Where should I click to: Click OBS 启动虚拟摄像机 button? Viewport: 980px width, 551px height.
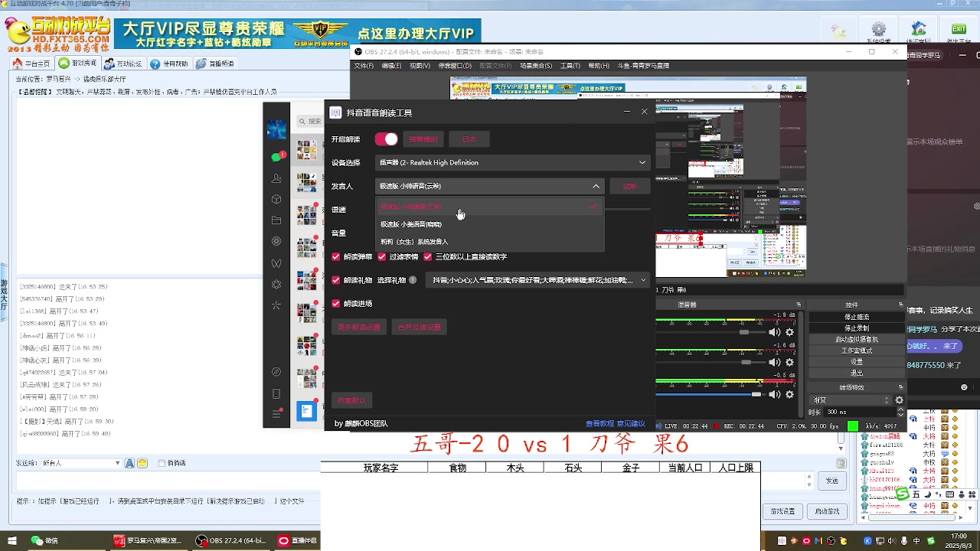[x=856, y=339]
